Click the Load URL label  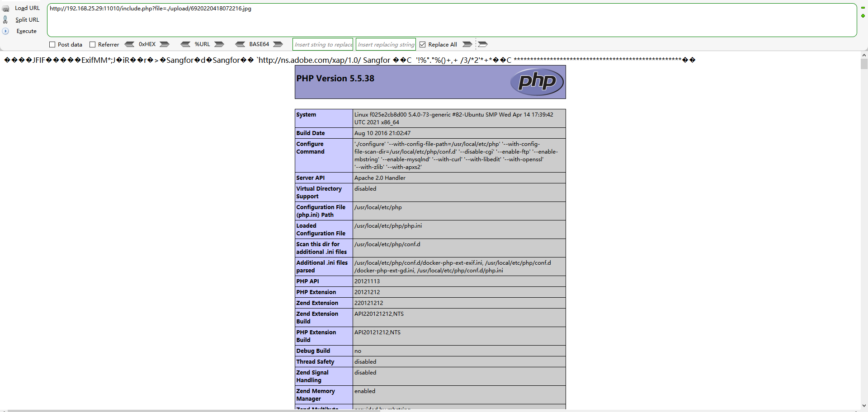coord(27,8)
